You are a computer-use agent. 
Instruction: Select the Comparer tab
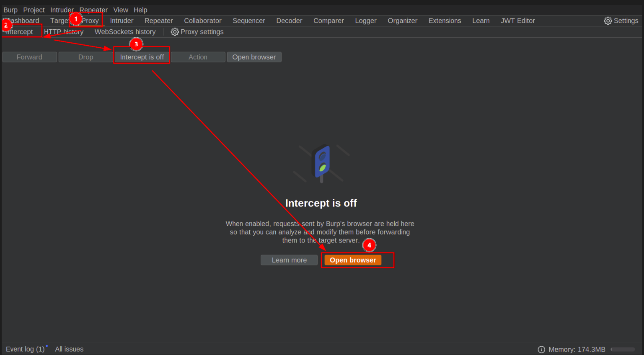click(328, 21)
